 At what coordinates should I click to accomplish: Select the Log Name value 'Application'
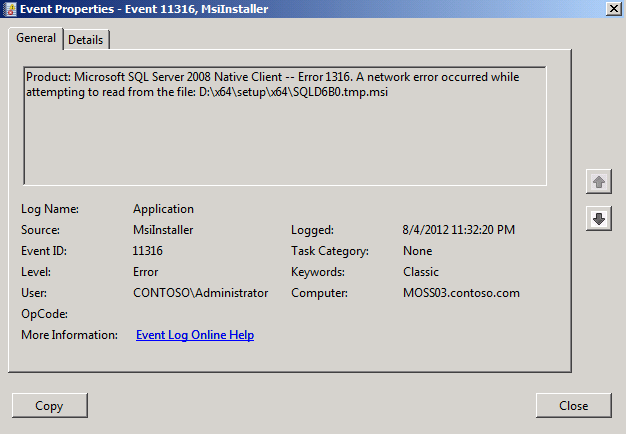tap(163, 209)
